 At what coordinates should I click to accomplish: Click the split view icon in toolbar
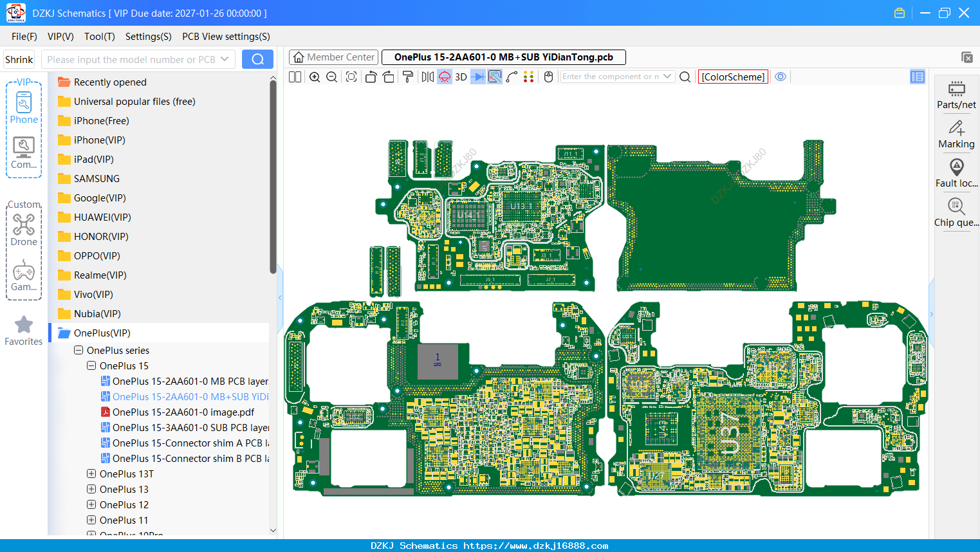tap(295, 77)
